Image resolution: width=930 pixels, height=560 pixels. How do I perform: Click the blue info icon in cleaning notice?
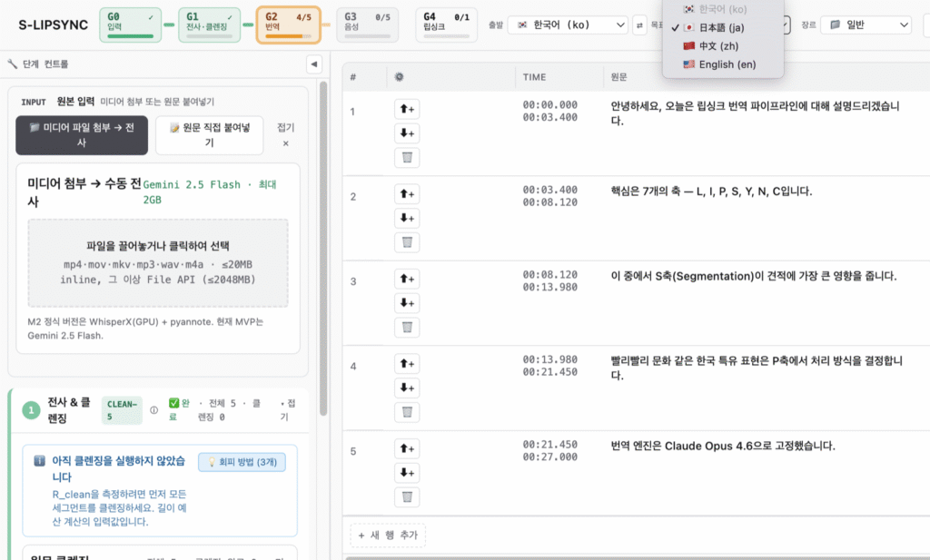pos(39,460)
